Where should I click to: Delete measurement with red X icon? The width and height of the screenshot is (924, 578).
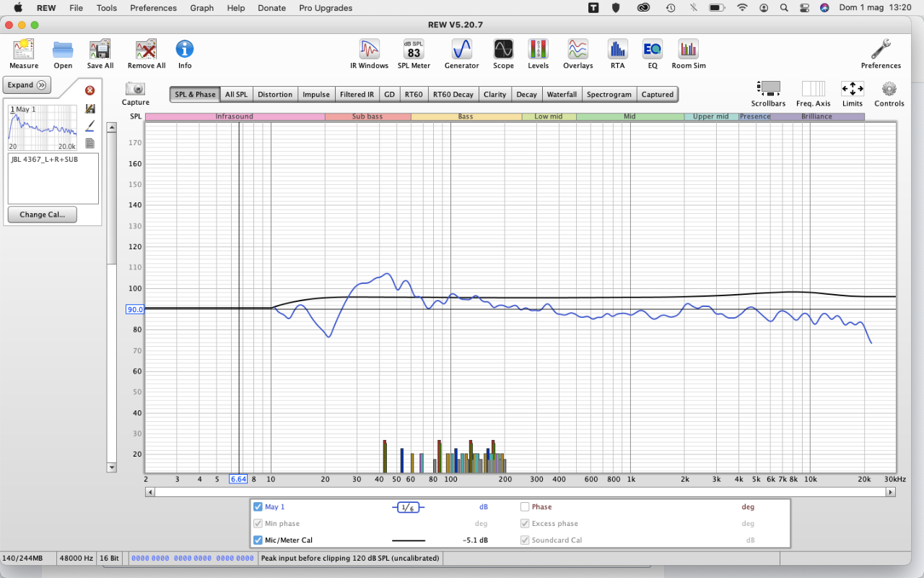(90, 90)
